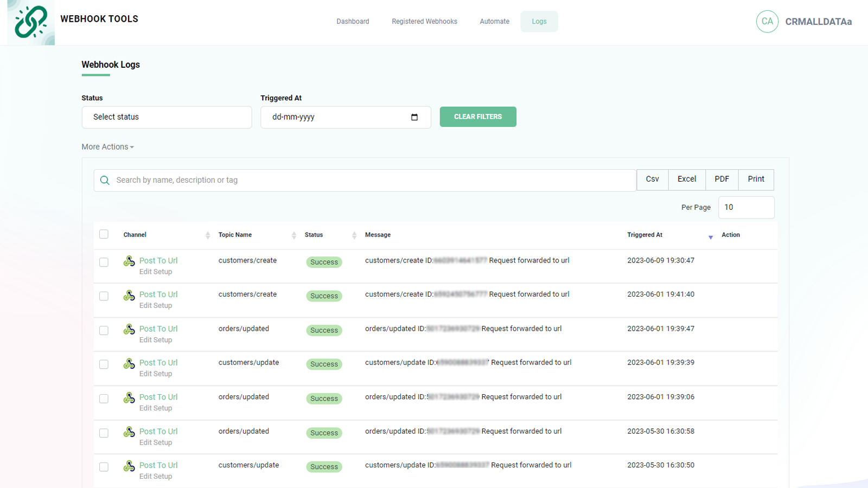This screenshot has width=868, height=488.
Task: Click webhook icon in 2023-06-01 19:39:06 row
Action: pyautogui.click(x=129, y=398)
